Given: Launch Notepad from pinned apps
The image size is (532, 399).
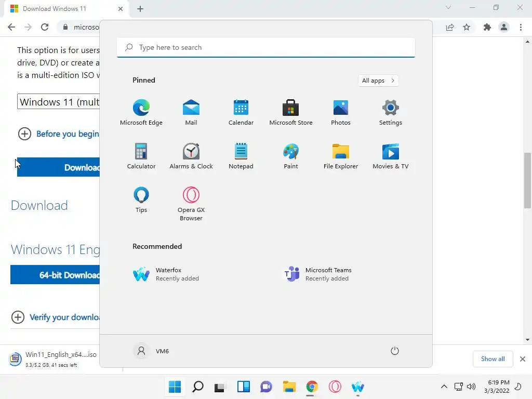Looking at the screenshot, I should pyautogui.click(x=241, y=156).
